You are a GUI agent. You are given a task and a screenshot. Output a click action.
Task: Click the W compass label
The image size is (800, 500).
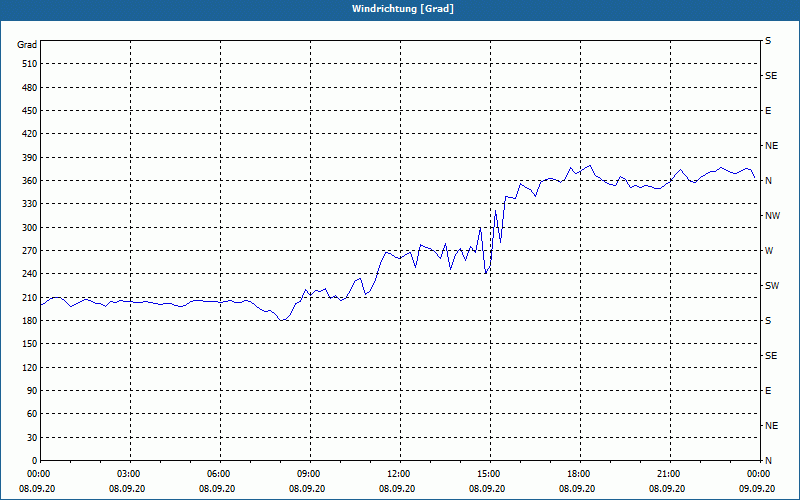[x=769, y=251]
